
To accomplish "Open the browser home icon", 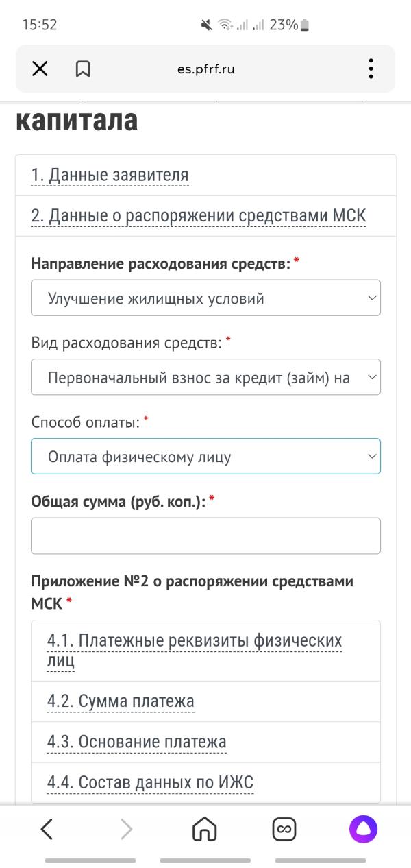I will click(x=205, y=830).
